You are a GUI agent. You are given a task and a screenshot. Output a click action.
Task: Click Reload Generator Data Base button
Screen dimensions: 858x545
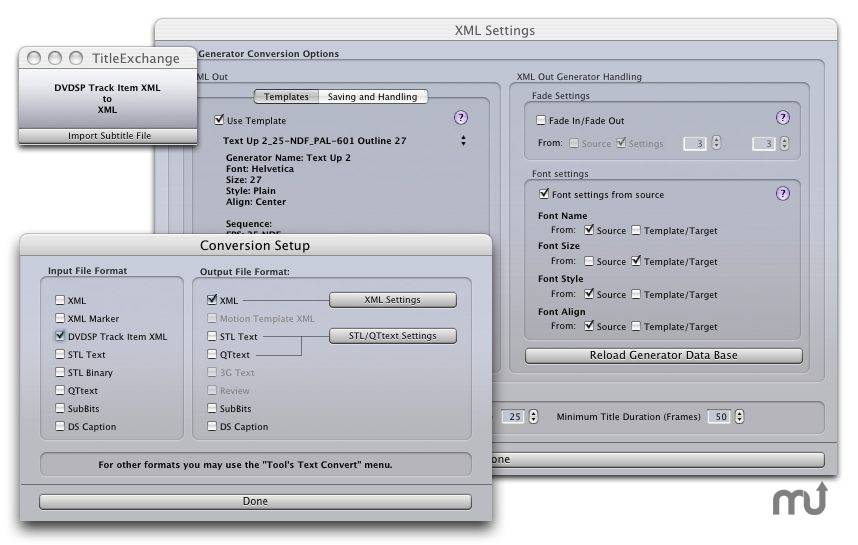point(664,355)
